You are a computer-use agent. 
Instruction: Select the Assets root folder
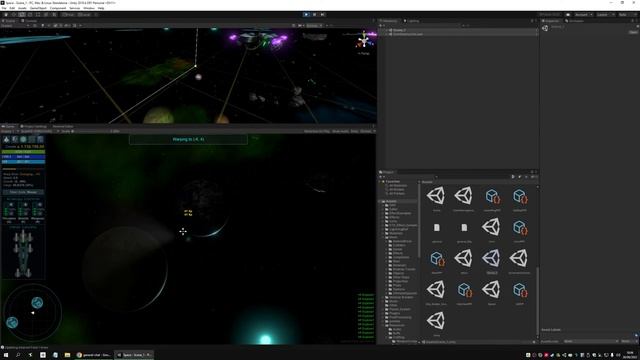391,201
